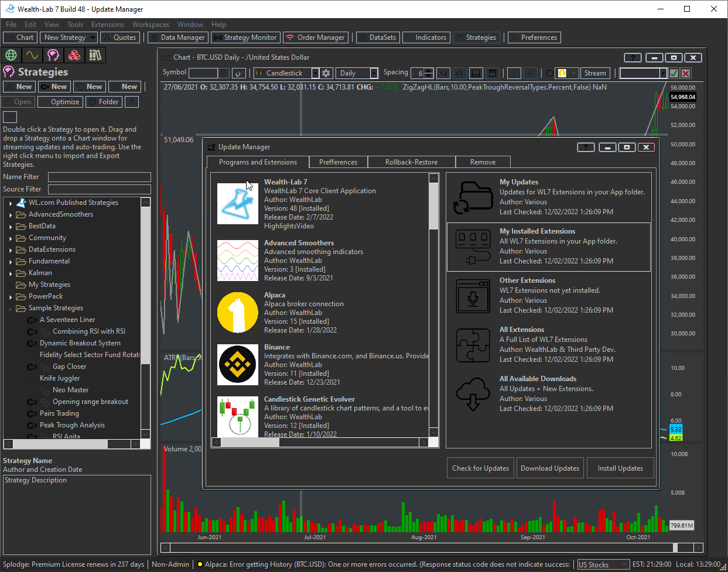Open the books library panel icon
The width and height of the screenshot is (728, 572).
pos(95,55)
